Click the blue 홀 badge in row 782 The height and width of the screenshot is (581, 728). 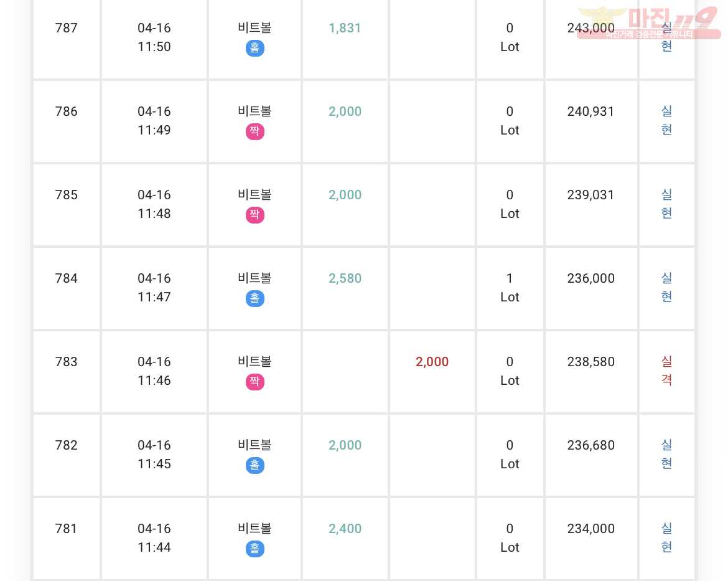coord(255,465)
